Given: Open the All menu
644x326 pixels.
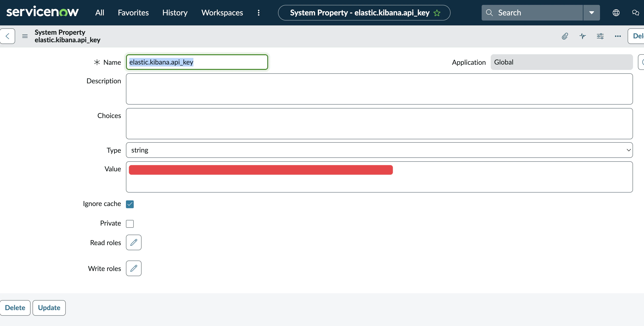Looking at the screenshot, I should click(x=100, y=13).
